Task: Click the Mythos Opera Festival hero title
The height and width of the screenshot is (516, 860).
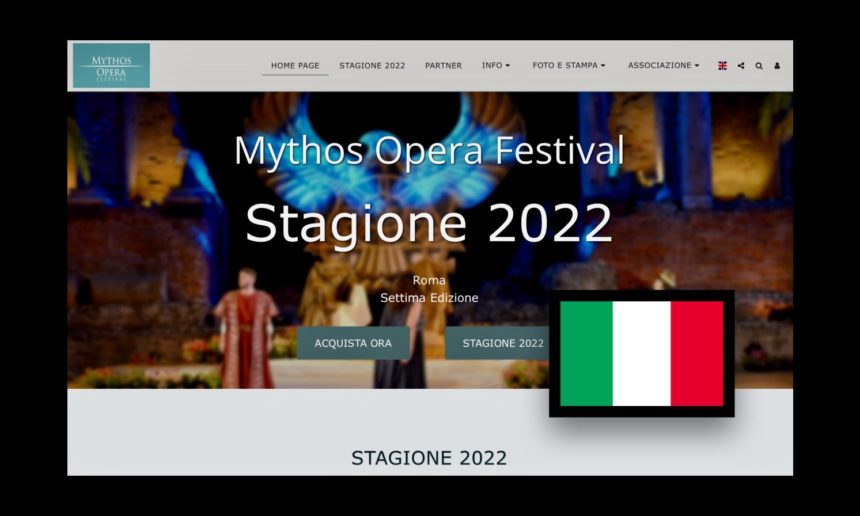Action: coord(429,150)
